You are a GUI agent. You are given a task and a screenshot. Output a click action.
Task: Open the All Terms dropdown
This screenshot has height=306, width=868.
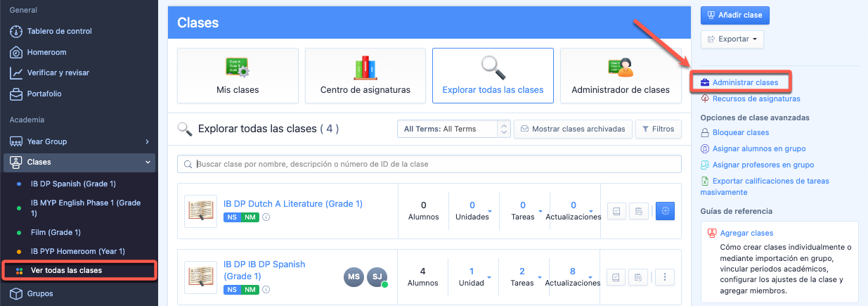(x=453, y=129)
